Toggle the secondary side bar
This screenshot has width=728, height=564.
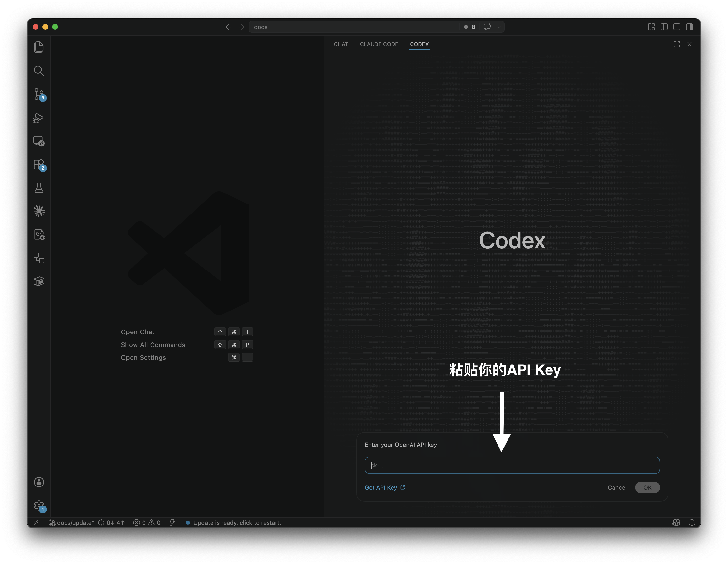[689, 27]
